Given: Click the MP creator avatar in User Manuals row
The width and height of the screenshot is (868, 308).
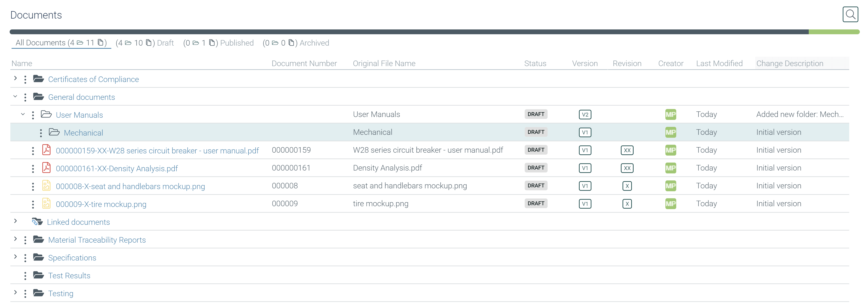Looking at the screenshot, I should point(670,114).
